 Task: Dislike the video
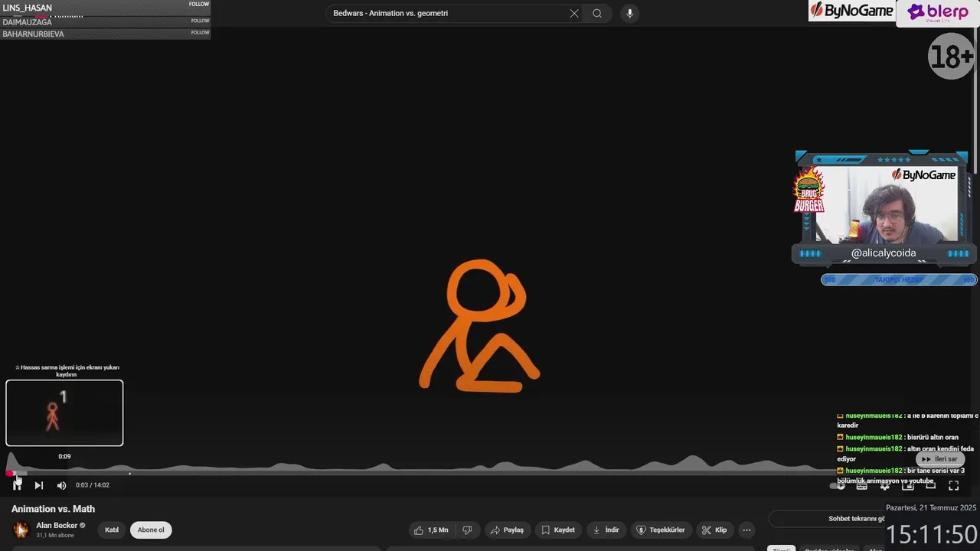467,530
